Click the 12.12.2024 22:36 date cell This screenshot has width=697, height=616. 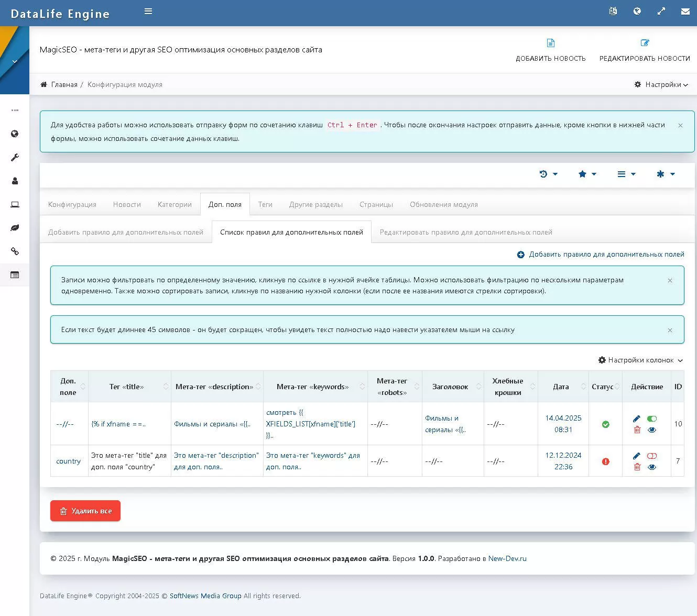click(x=563, y=461)
